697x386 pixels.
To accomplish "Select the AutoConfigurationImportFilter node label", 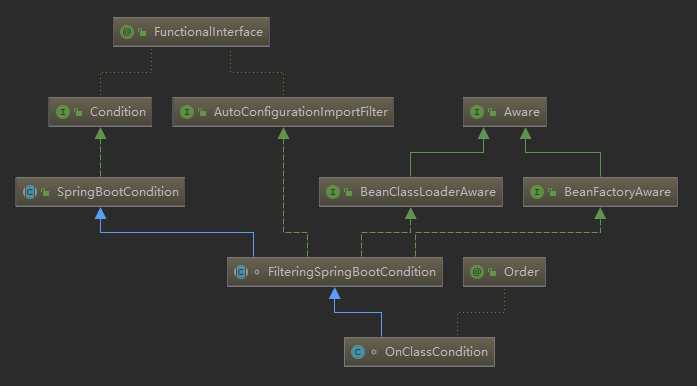I will [301, 112].
